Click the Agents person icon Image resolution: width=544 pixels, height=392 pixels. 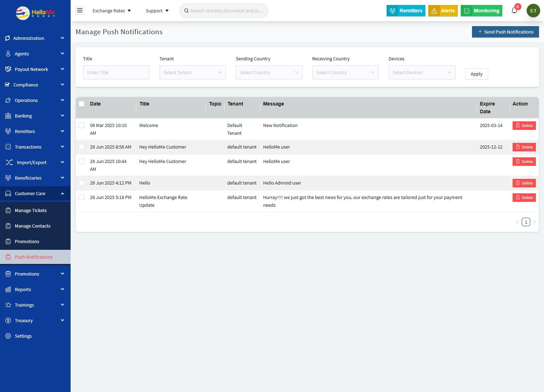8,54
